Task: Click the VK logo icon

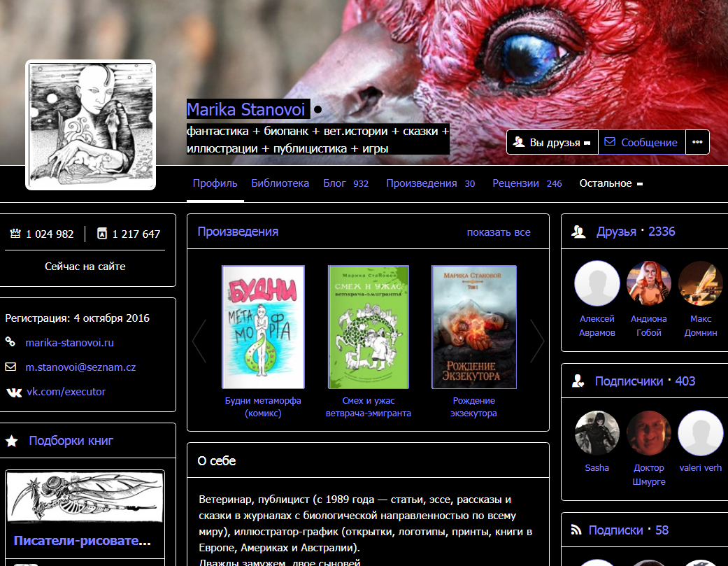Action: point(14,392)
